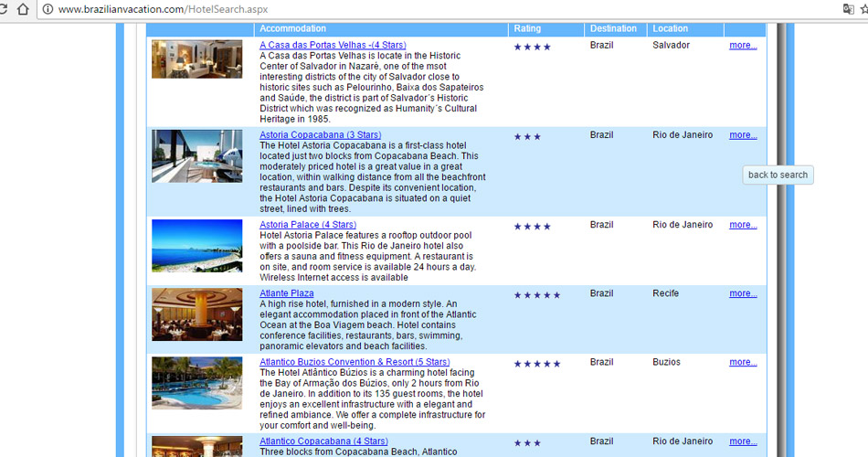
Task: Click the reload page icon
Action: 3,9
